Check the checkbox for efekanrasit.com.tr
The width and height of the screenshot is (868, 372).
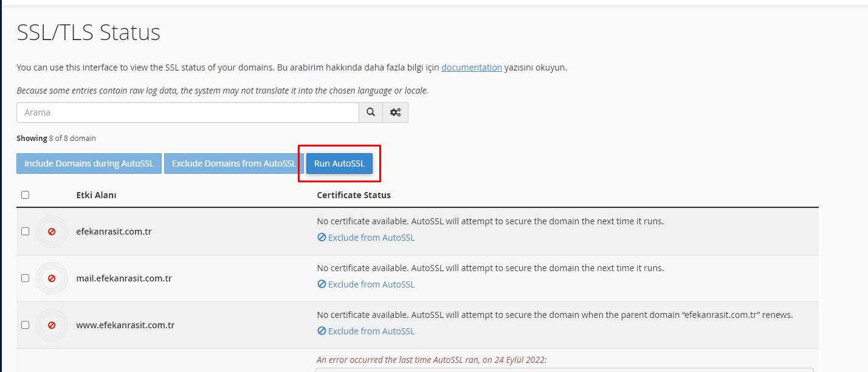[25, 231]
